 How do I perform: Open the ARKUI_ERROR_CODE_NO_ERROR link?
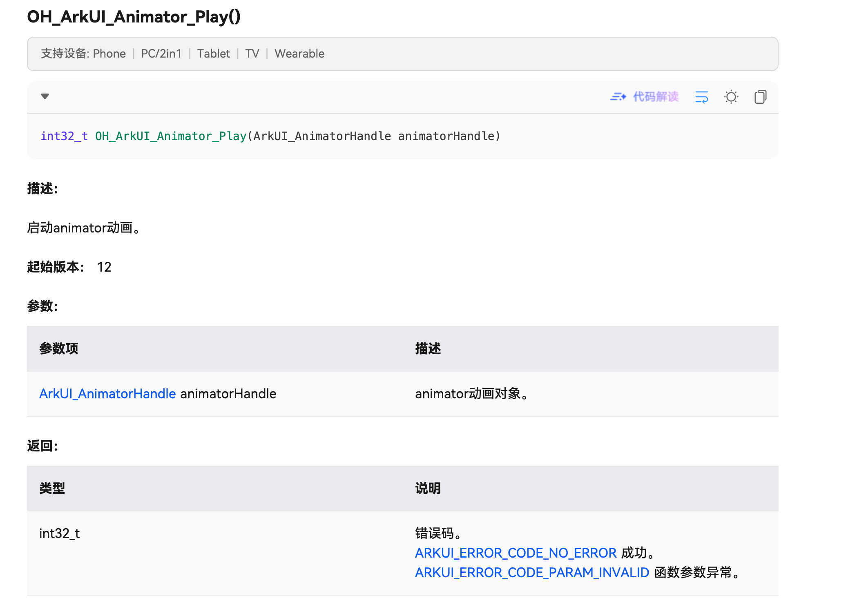point(516,553)
